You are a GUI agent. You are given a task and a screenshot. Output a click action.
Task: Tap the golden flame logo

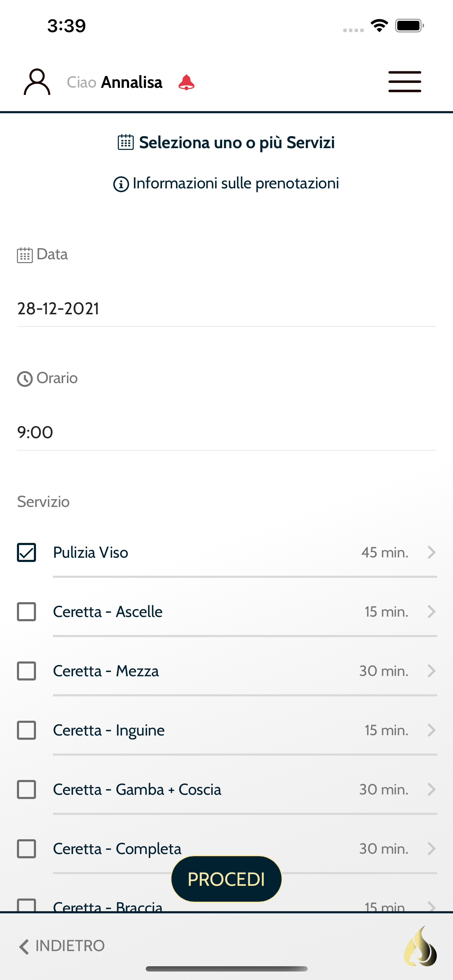(x=420, y=946)
